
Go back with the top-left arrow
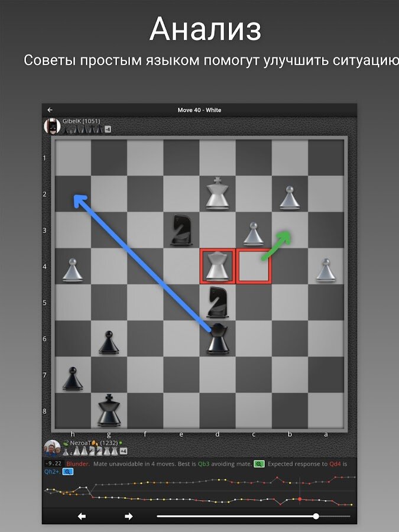(x=50, y=110)
